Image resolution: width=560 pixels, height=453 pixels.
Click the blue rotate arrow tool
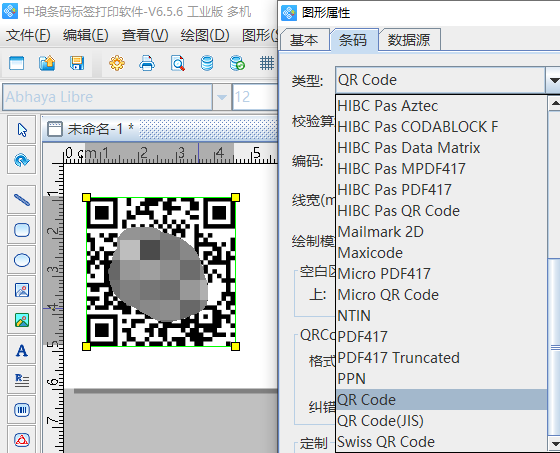22,160
